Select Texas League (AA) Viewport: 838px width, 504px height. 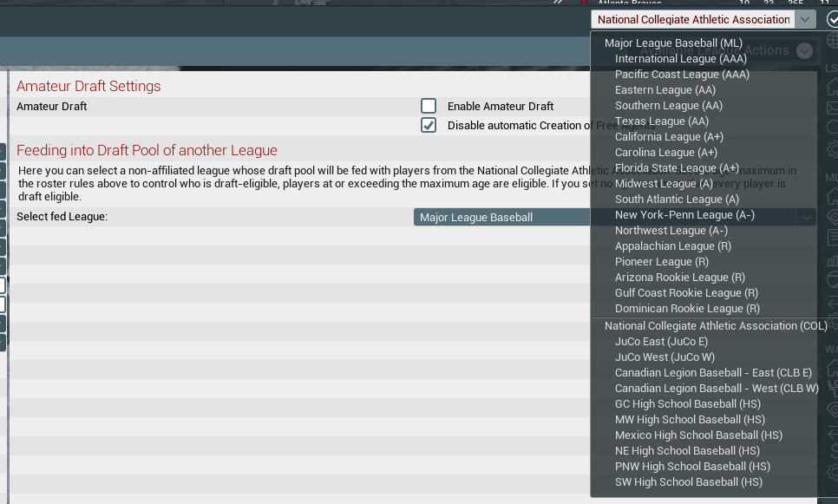pos(662,121)
